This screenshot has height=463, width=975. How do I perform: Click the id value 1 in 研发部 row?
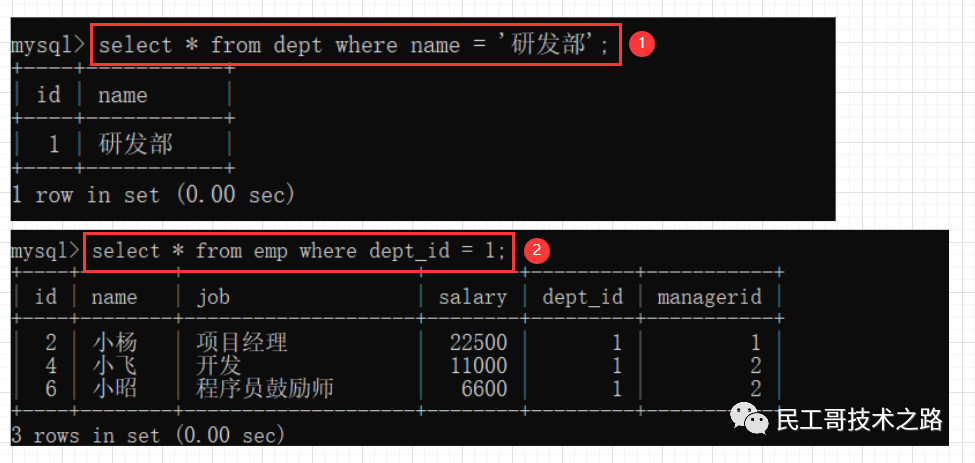53,145
